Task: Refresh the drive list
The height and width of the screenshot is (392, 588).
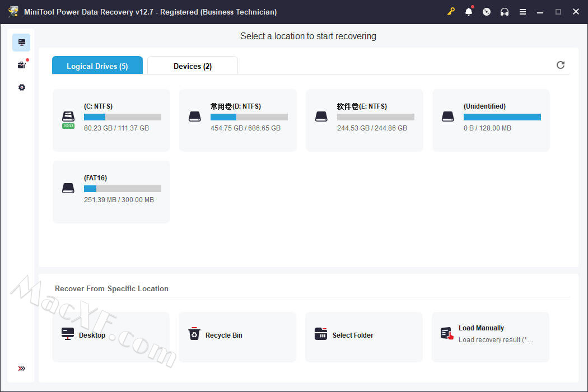Action: pos(561,65)
